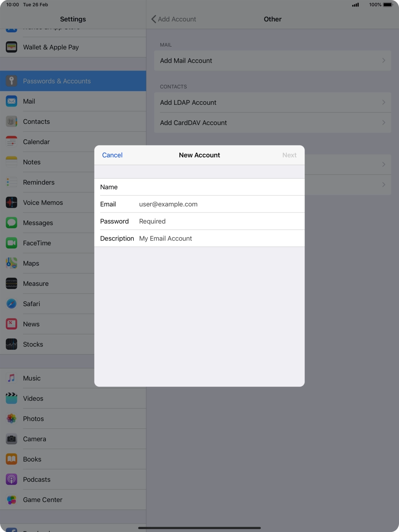
Task: Click the Description field
Action: pyautogui.click(x=219, y=238)
